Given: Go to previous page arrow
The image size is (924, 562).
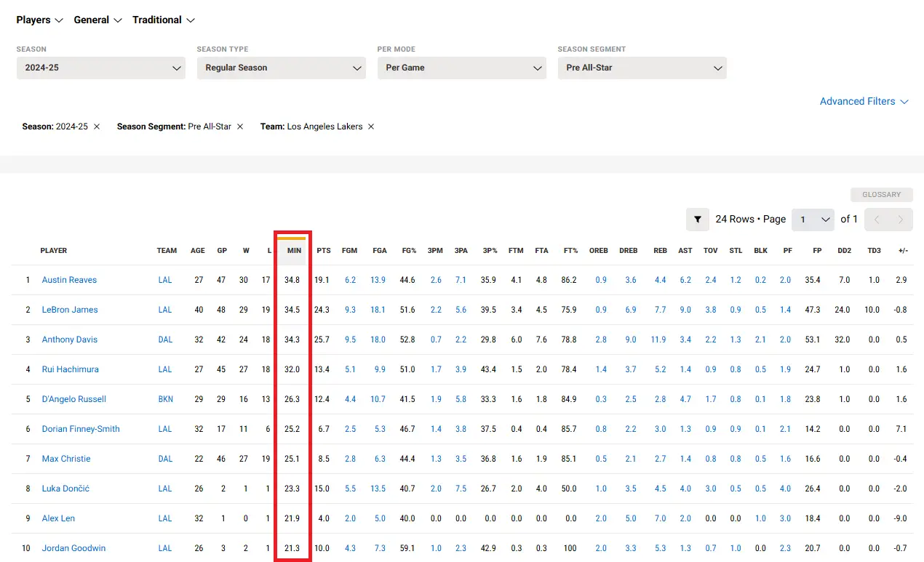Looking at the screenshot, I should (x=877, y=219).
